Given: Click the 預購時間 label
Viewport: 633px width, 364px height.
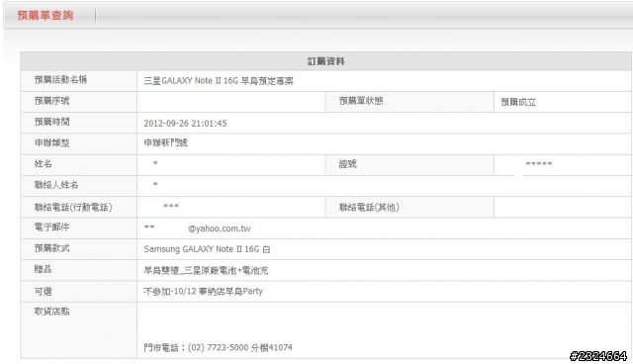Looking at the screenshot, I should coord(51,122).
